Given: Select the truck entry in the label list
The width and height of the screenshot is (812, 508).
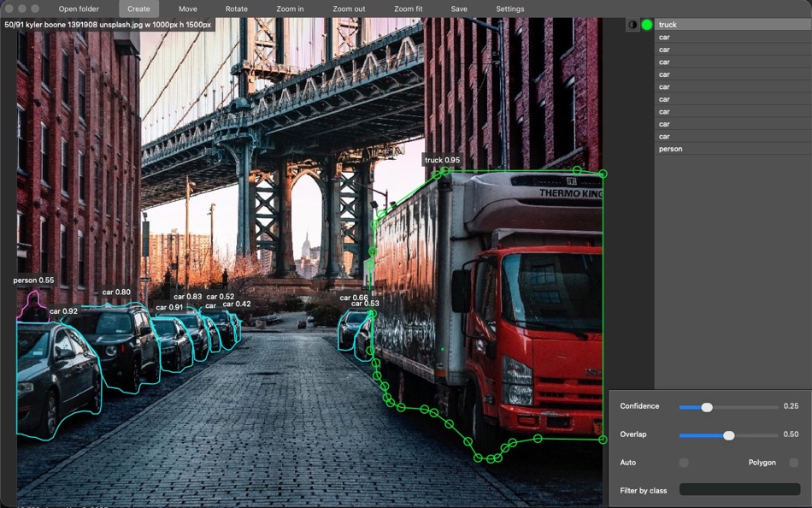Looking at the screenshot, I should click(733, 24).
